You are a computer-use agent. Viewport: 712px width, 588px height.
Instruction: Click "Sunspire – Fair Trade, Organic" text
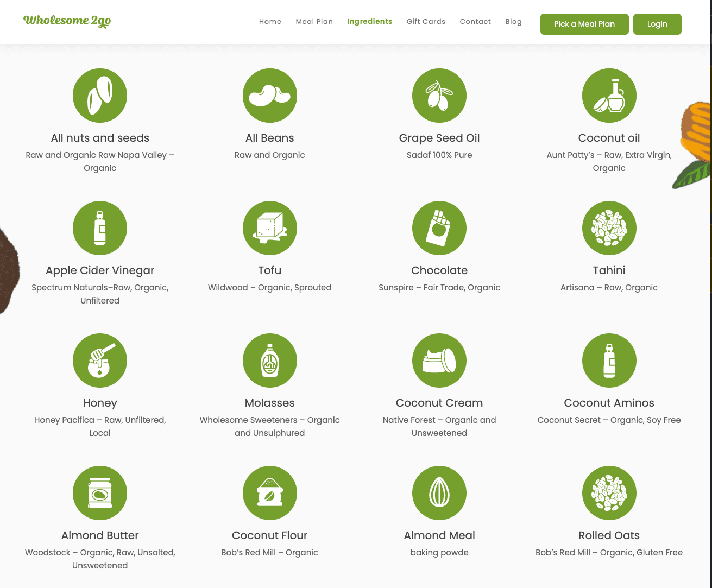click(x=439, y=287)
